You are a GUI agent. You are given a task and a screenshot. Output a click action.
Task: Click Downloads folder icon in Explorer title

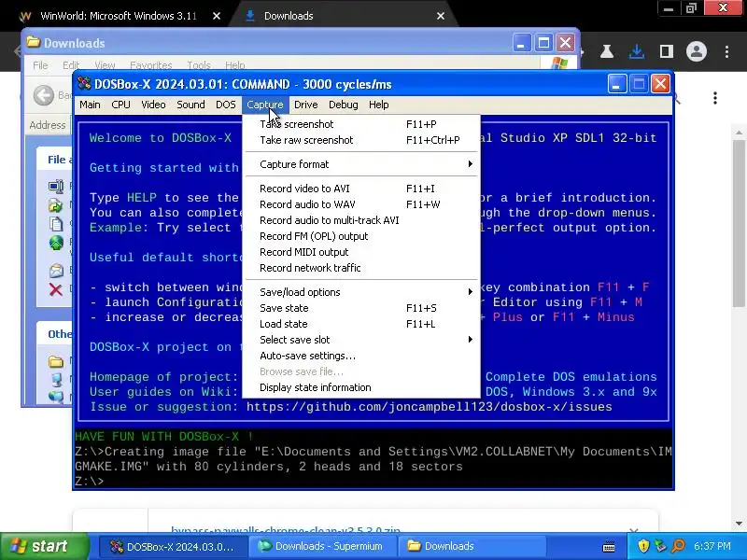click(x=33, y=42)
